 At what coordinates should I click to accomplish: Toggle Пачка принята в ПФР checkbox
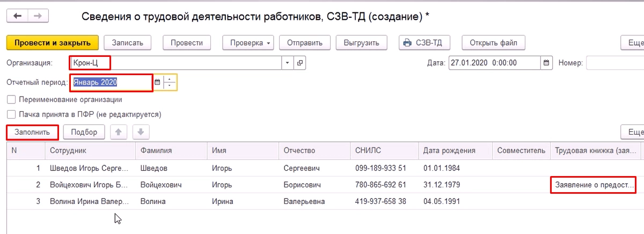pos(11,114)
